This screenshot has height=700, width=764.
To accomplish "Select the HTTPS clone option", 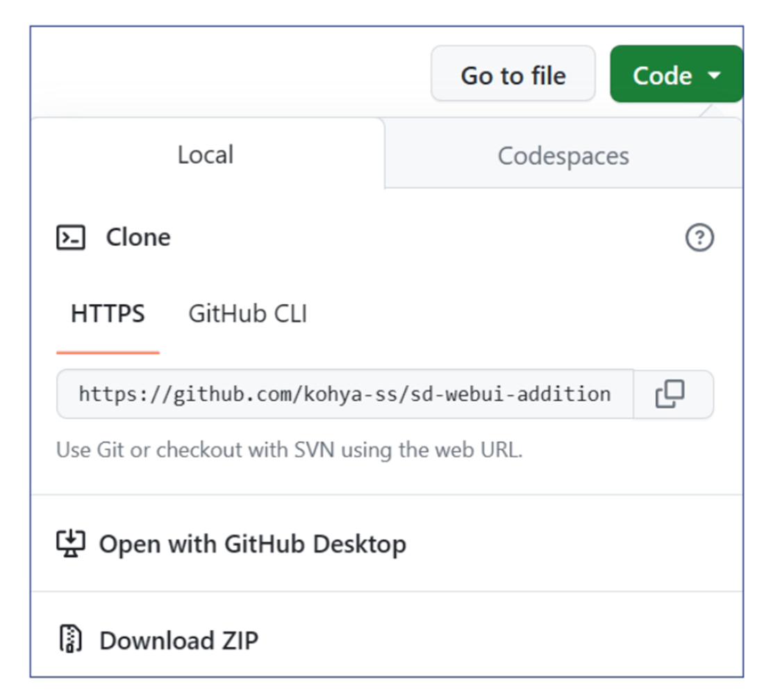I will (x=108, y=313).
